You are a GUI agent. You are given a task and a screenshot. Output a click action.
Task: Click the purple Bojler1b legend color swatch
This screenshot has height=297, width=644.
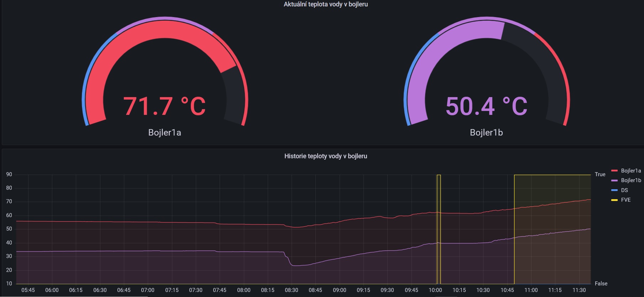point(614,180)
